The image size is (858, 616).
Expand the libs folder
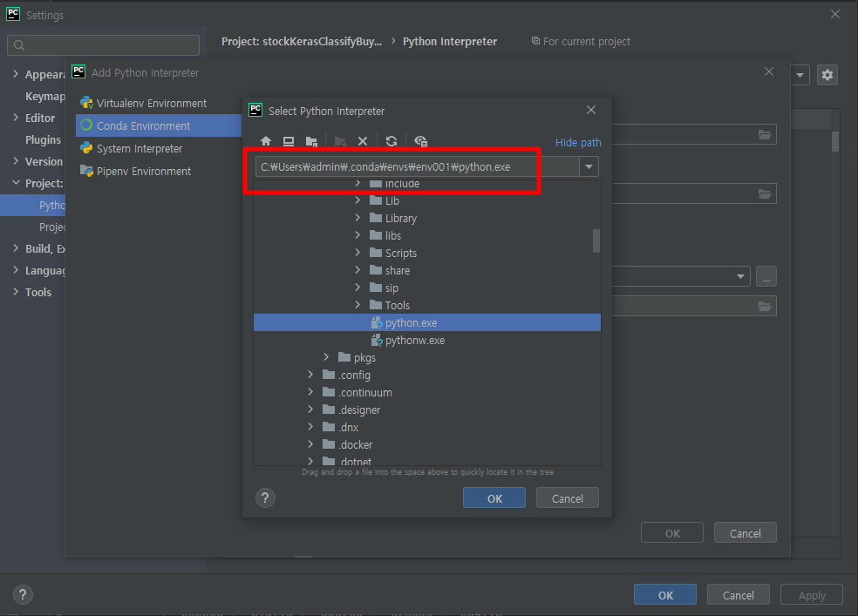pyautogui.click(x=357, y=235)
